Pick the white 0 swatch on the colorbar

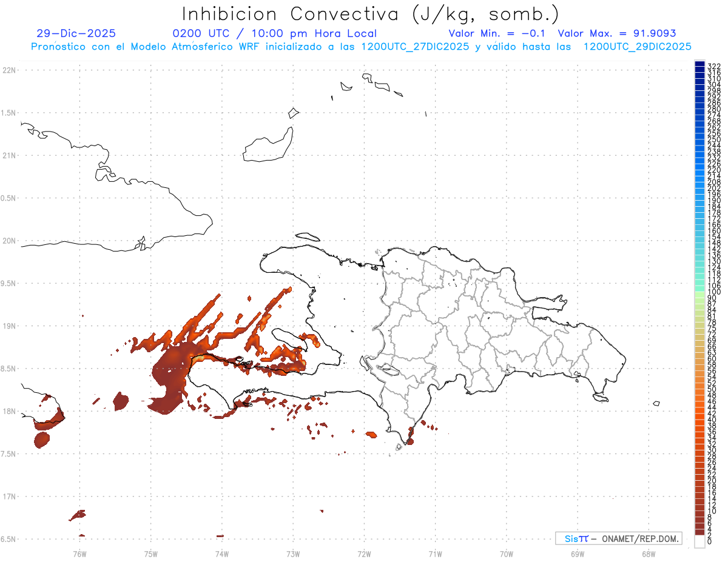pos(699,541)
